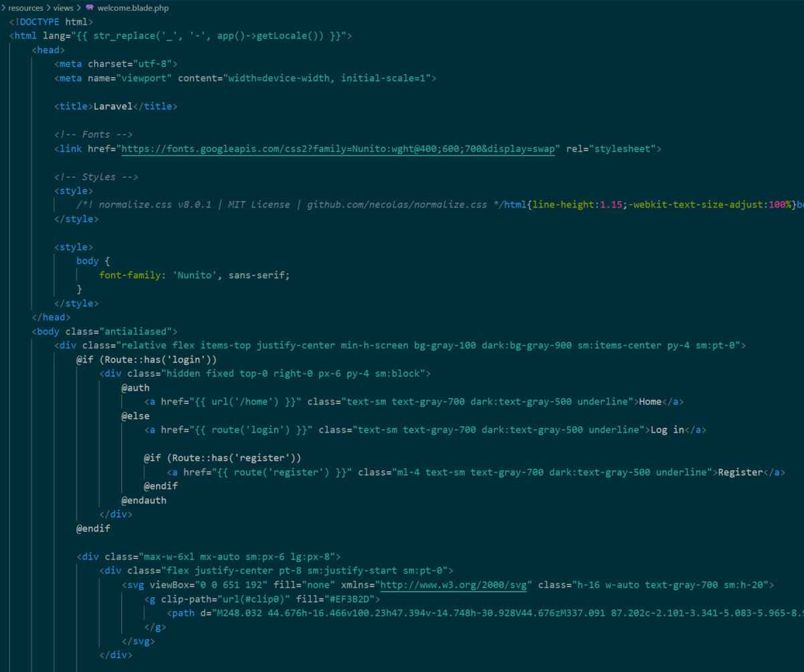The height and width of the screenshot is (672, 804).
Task: Open the 'views' breadcrumb segment
Action: 63,7
